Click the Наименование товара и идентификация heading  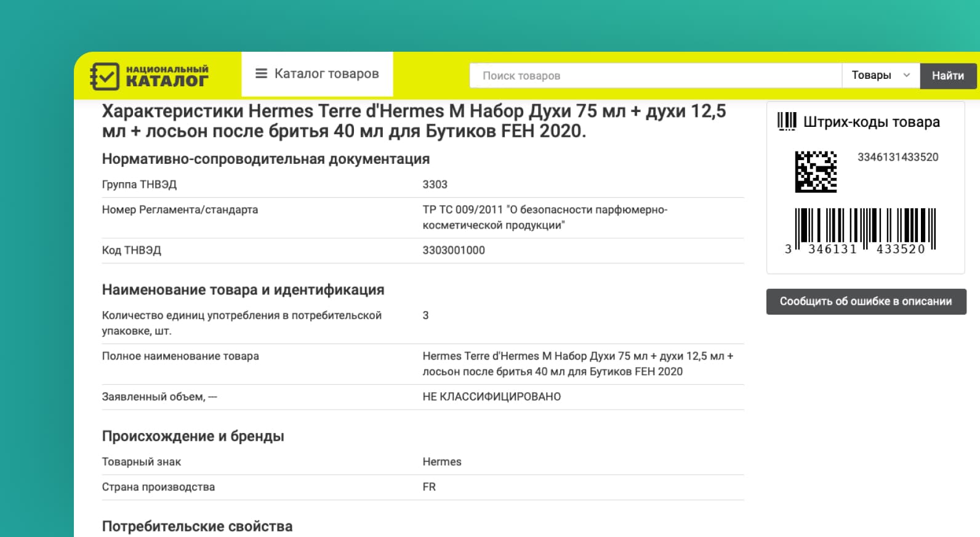pos(243,289)
